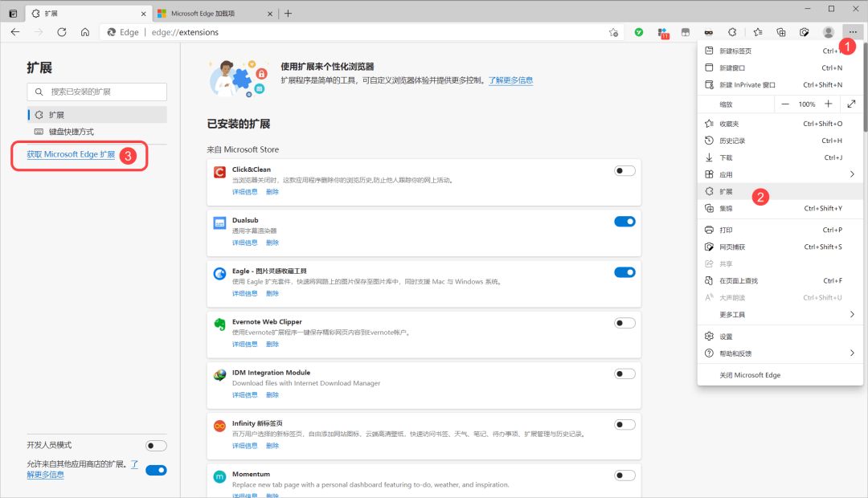Close the 扩展 tab
The width and height of the screenshot is (868, 498).
pyautogui.click(x=143, y=14)
